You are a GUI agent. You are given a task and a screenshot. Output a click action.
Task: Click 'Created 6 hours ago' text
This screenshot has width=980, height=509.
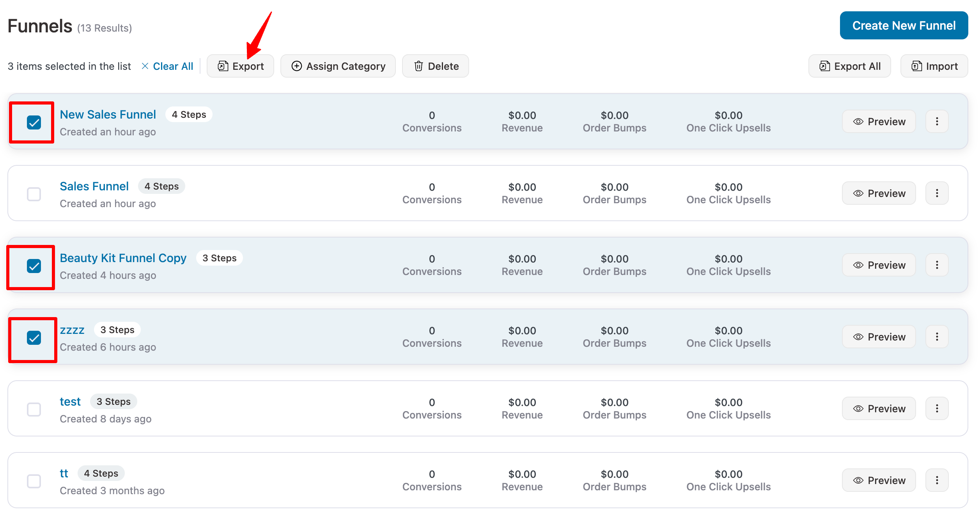coord(108,347)
